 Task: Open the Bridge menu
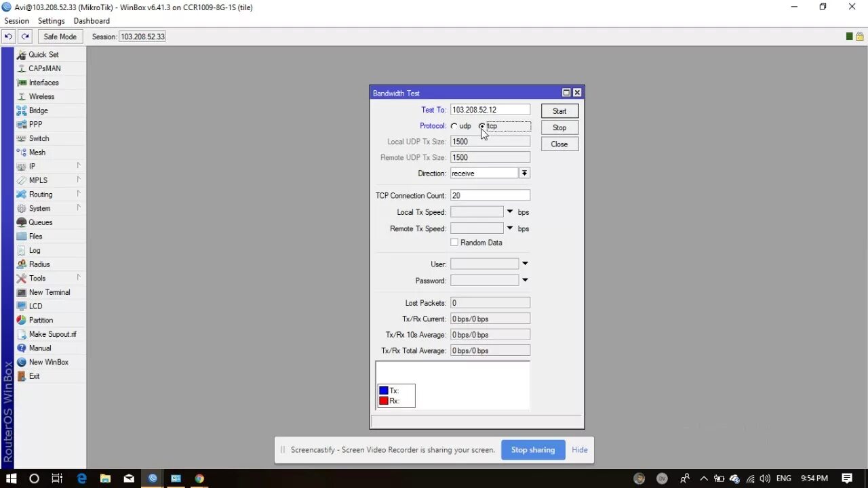(38, 110)
